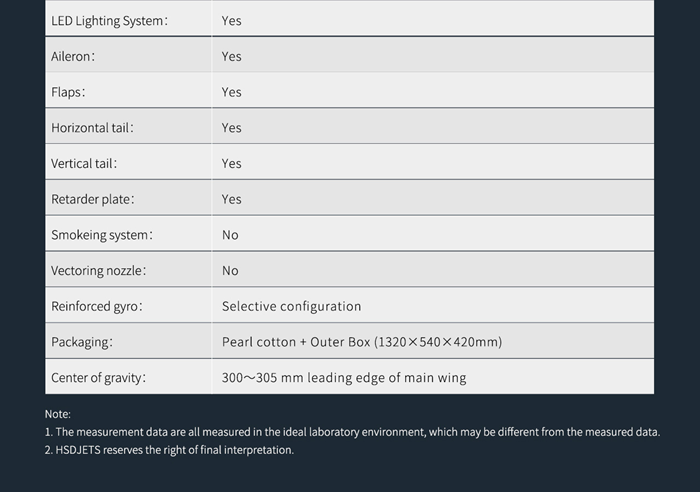Select the "Packaging" label cell
Screen dimensions: 700x492
(x=82, y=342)
